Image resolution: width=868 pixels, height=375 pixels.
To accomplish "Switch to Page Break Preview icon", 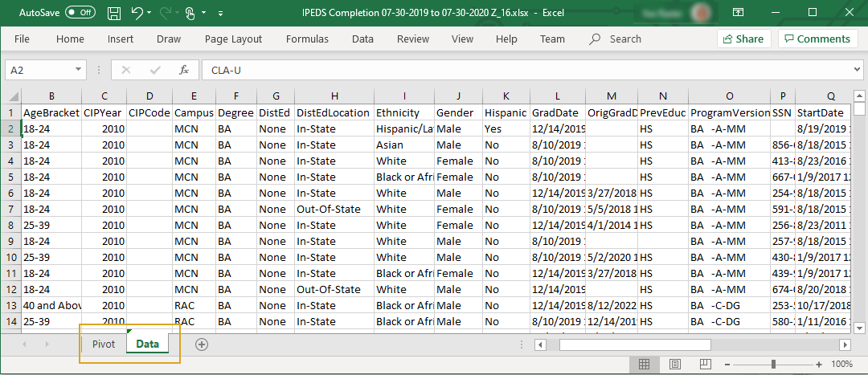I will coord(703,365).
